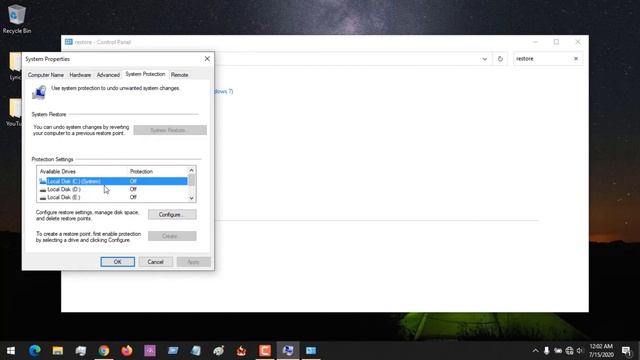Switch to the Hardware tab
This screenshot has height=360, width=640.
[80, 75]
